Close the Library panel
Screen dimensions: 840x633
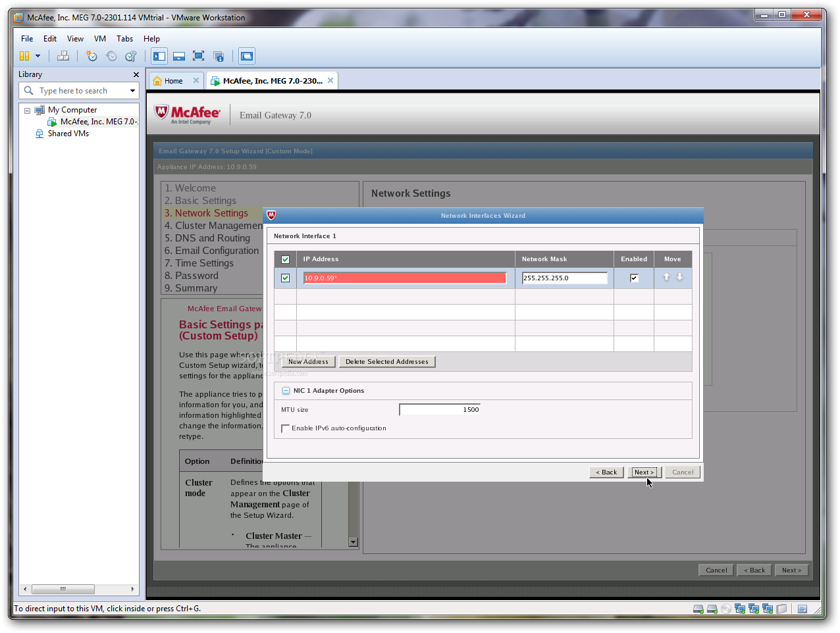(x=136, y=74)
